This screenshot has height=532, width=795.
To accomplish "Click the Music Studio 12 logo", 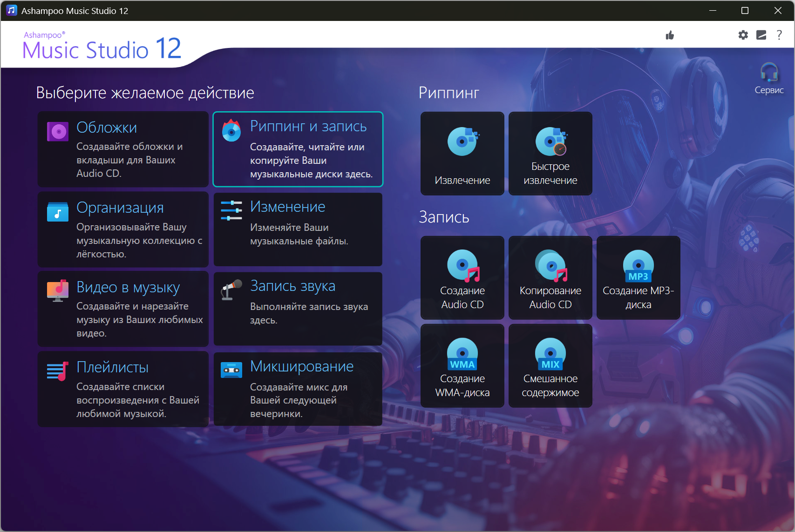I will tap(102, 46).
